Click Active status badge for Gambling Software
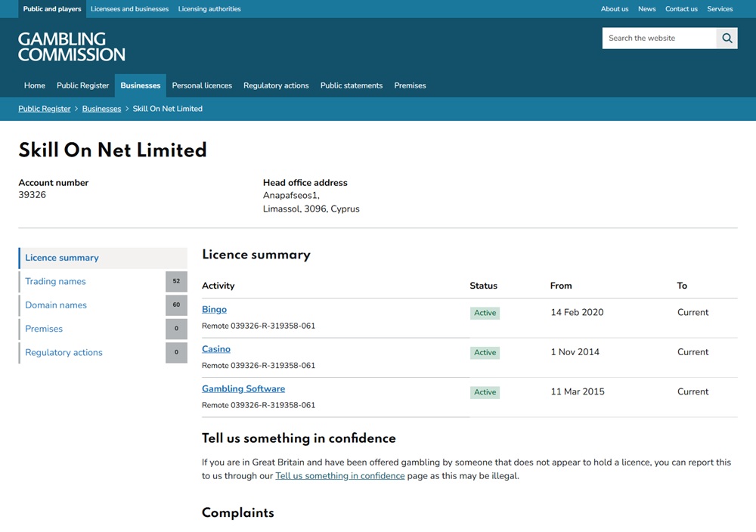 [x=485, y=391]
